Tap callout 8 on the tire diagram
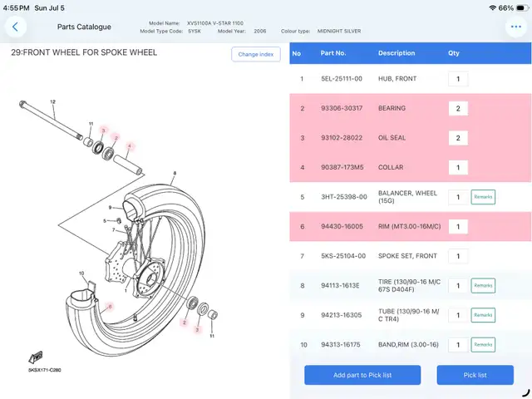 [175, 174]
